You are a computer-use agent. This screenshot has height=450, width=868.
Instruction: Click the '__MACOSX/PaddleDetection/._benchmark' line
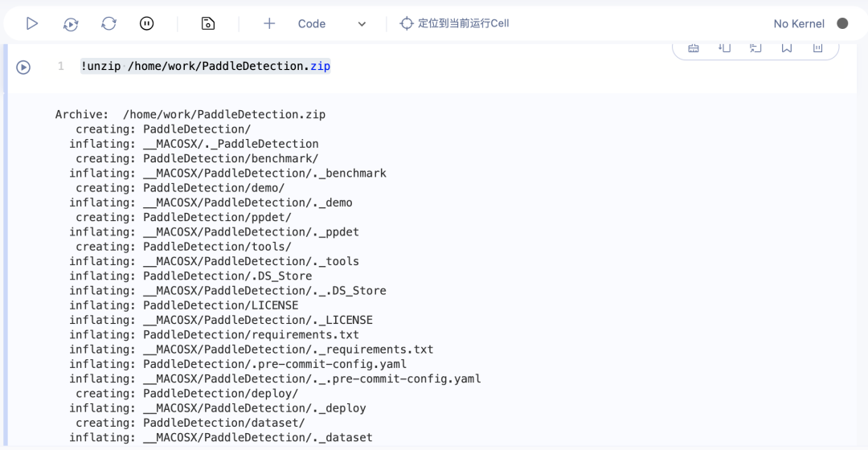(227, 174)
